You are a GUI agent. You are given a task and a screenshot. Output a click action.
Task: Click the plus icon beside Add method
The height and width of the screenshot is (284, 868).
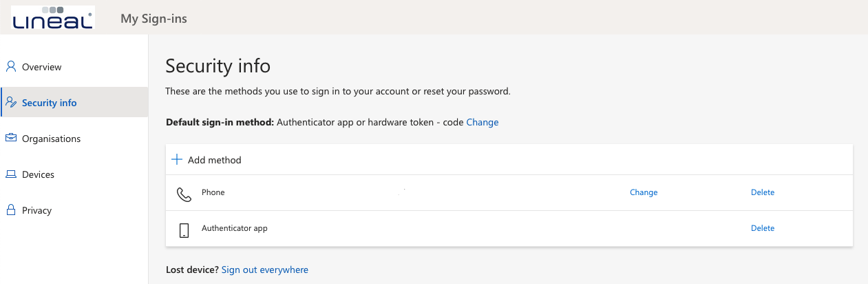pos(177,160)
